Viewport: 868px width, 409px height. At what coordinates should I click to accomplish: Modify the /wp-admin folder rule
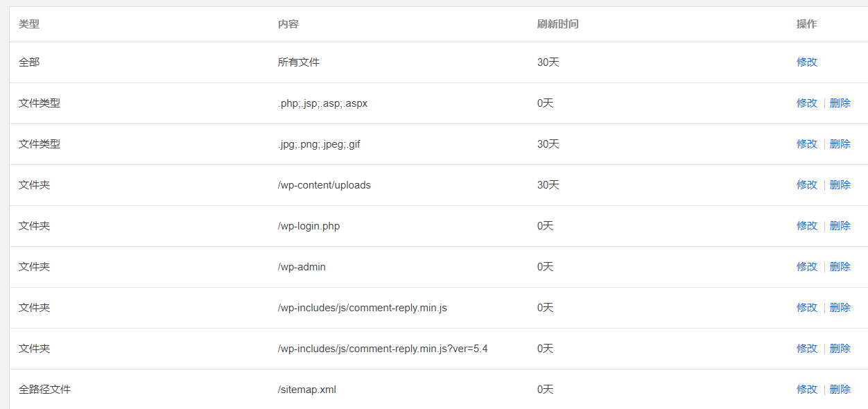(807, 267)
